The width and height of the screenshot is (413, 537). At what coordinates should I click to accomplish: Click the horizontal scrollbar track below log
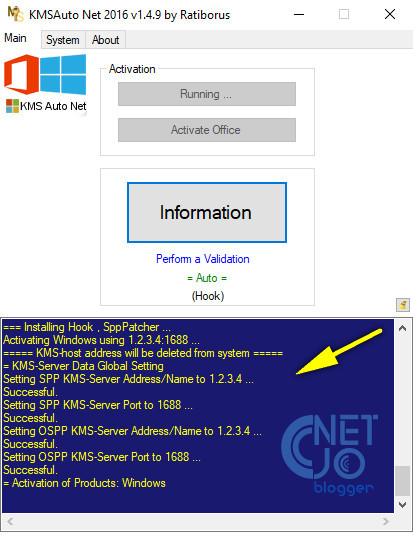tap(198, 522)
